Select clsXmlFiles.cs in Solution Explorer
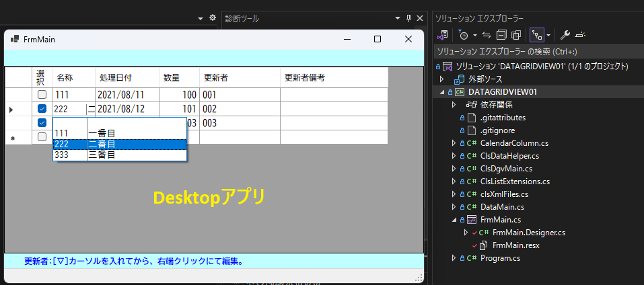This screenshot has width=644, height=285. click(504, 194)
